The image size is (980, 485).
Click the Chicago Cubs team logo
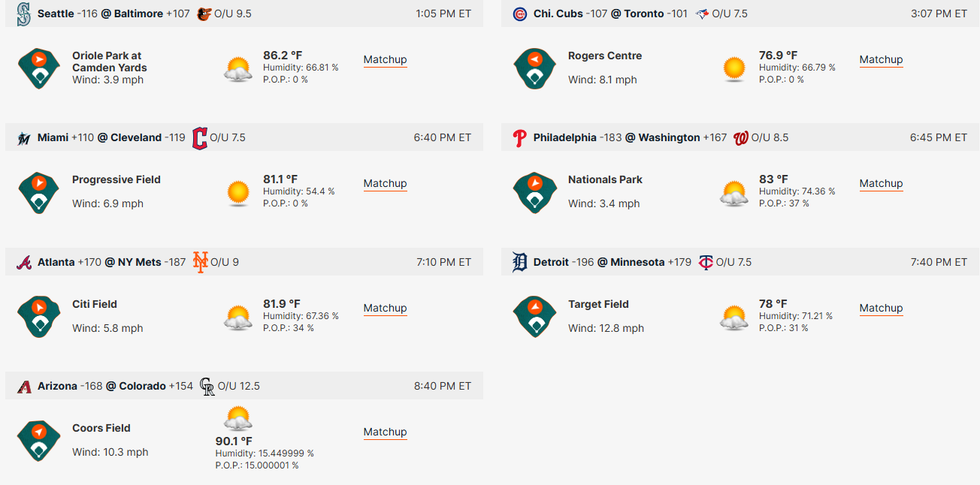520,14
